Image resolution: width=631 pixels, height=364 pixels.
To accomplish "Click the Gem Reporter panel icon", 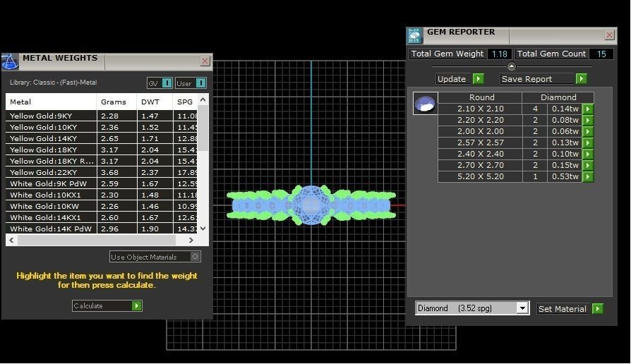I will pyautogui.click(x=414, y=36).
